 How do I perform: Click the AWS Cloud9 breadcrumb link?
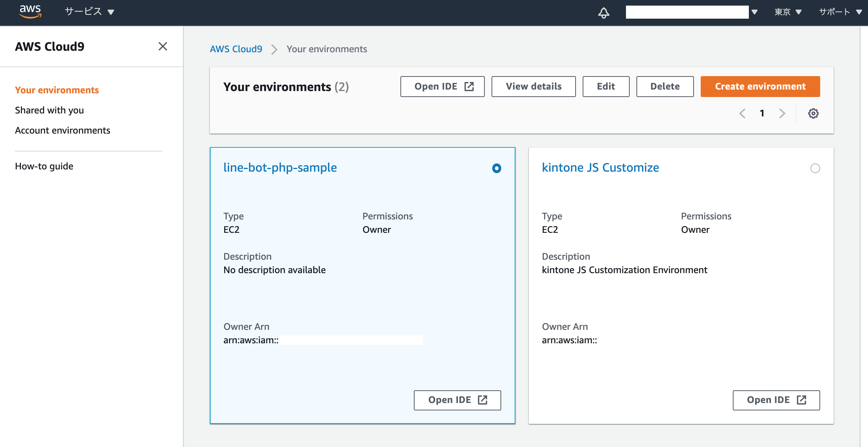point(236,49)
